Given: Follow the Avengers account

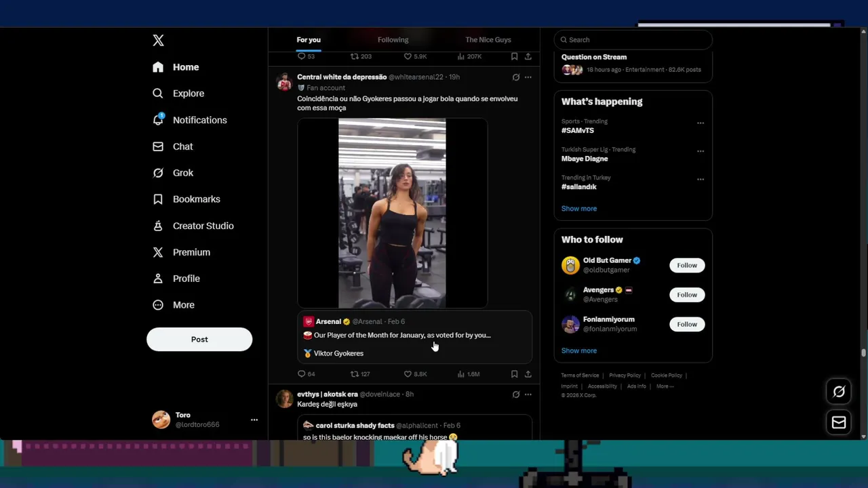Looking at the screenshot, I should click(x=687, y=295).
